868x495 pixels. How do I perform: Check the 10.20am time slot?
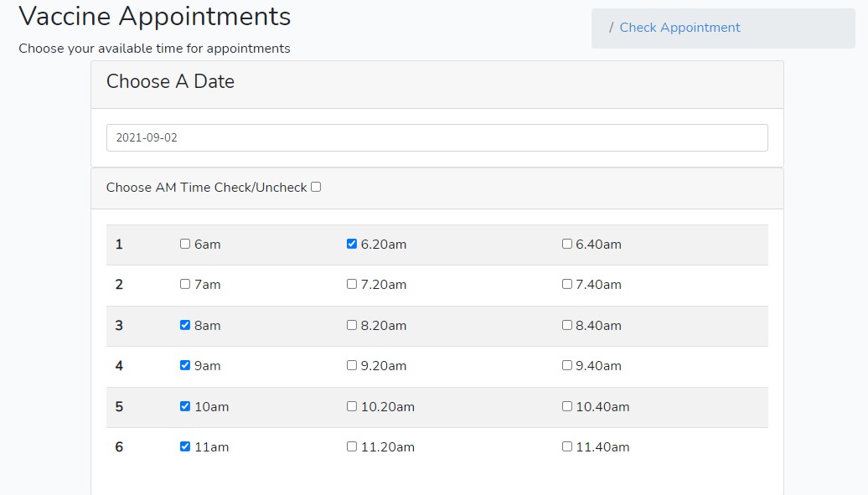click(351, 406)
